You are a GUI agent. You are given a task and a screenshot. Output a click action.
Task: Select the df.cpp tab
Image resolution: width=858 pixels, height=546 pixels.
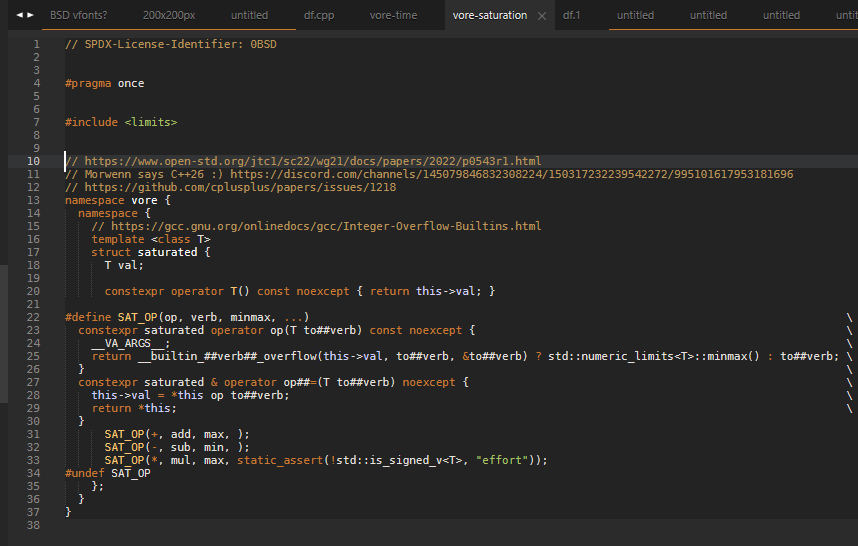click(x=321, y=16)
